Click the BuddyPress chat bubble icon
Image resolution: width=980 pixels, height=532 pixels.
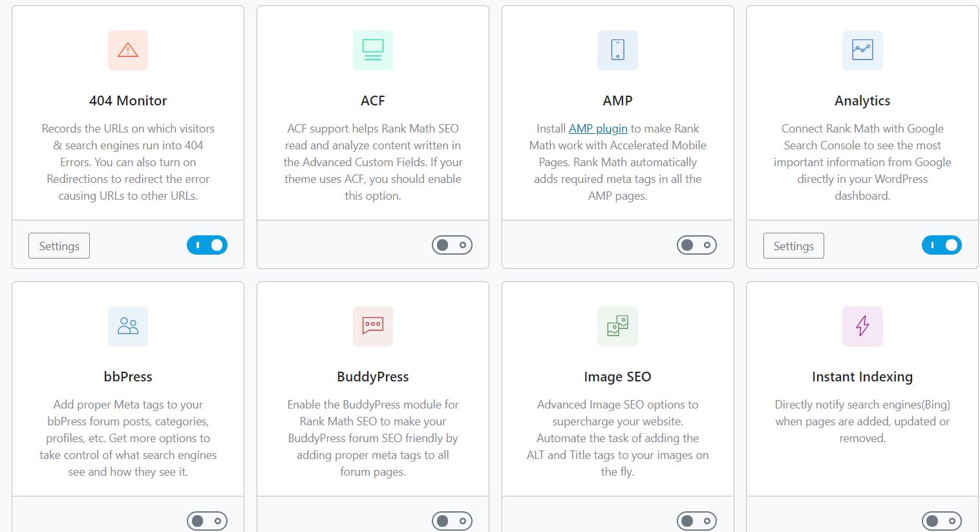tap(373, 326)
